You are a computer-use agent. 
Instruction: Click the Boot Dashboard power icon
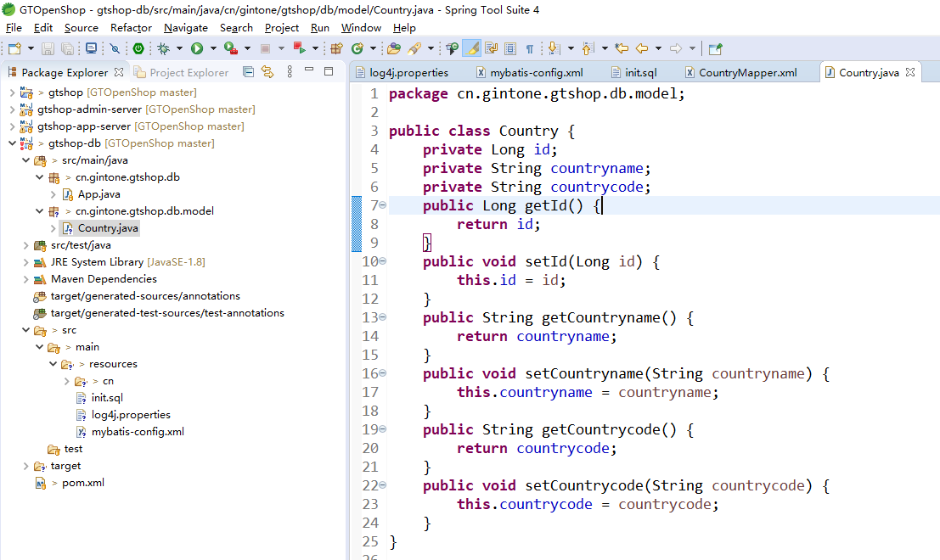tap(138, 49)
